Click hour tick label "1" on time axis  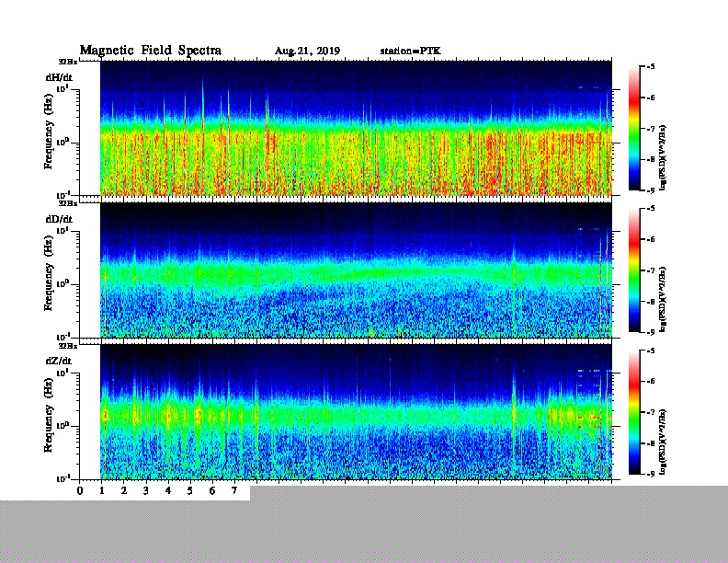click(x=102, y=491)
